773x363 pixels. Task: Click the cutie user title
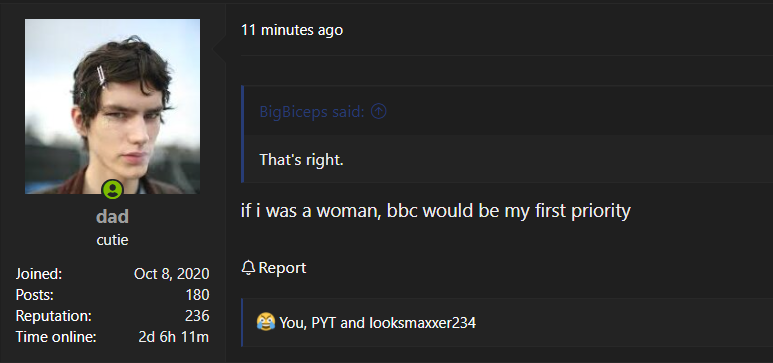click(x=112, y=240)
